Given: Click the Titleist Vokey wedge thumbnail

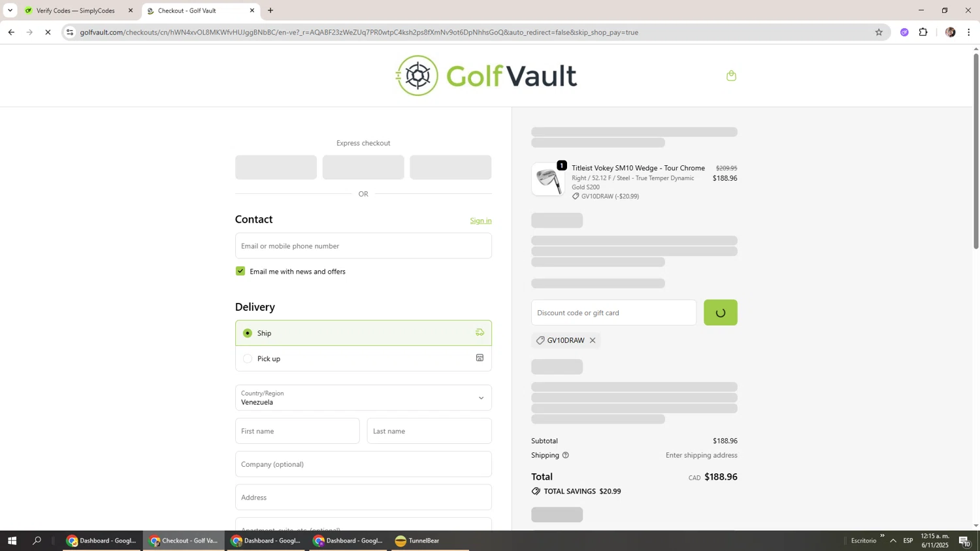Looking at the screenshot, I should coord(548,180).
